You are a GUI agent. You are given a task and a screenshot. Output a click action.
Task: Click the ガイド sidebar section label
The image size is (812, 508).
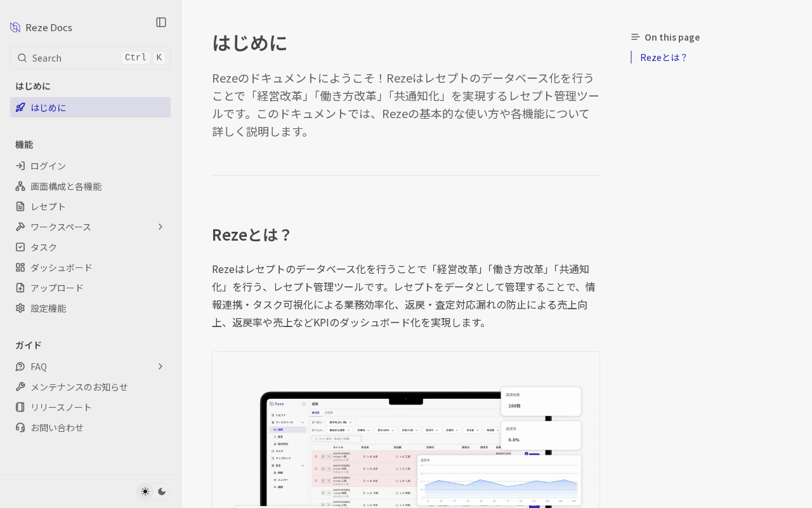(29, 345)
